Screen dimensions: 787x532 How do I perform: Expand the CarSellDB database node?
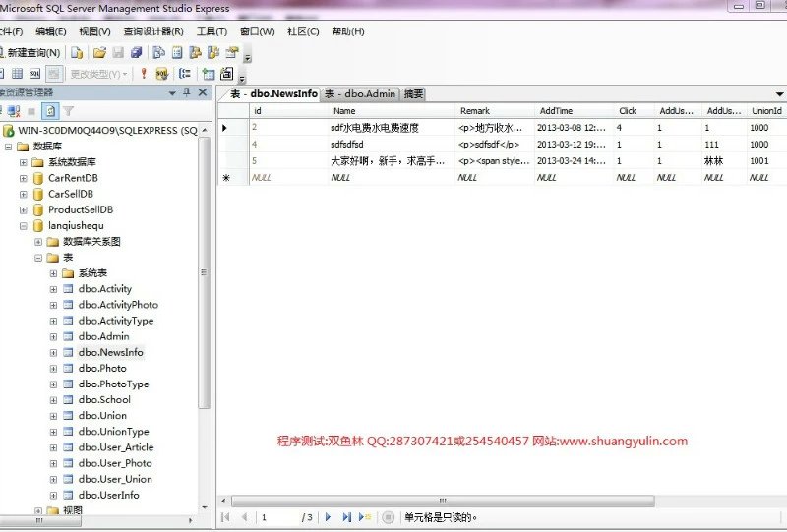23,195
